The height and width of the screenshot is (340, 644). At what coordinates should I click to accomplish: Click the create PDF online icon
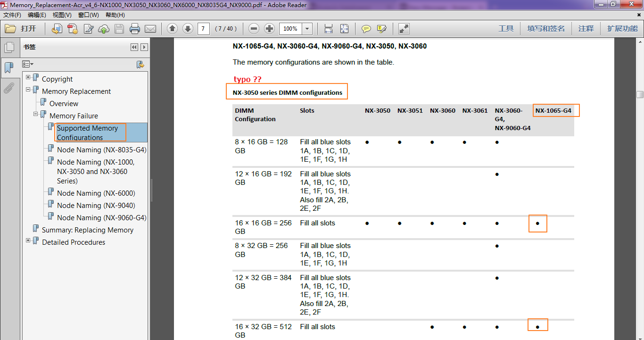point(73,29)
